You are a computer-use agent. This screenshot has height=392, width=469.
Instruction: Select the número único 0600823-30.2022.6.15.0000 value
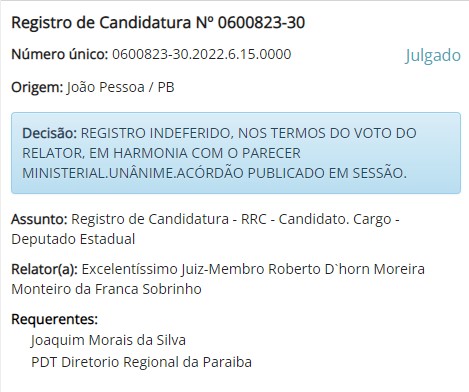[x=202, y=54]
